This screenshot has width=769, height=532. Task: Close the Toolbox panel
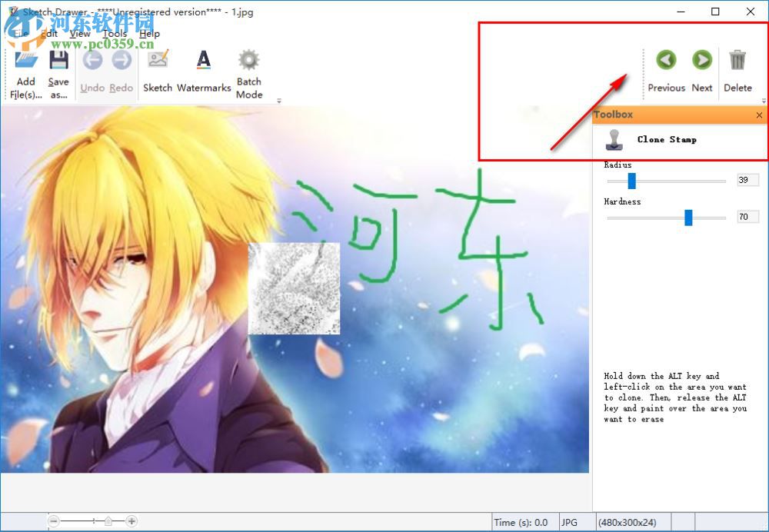[759, 115]
